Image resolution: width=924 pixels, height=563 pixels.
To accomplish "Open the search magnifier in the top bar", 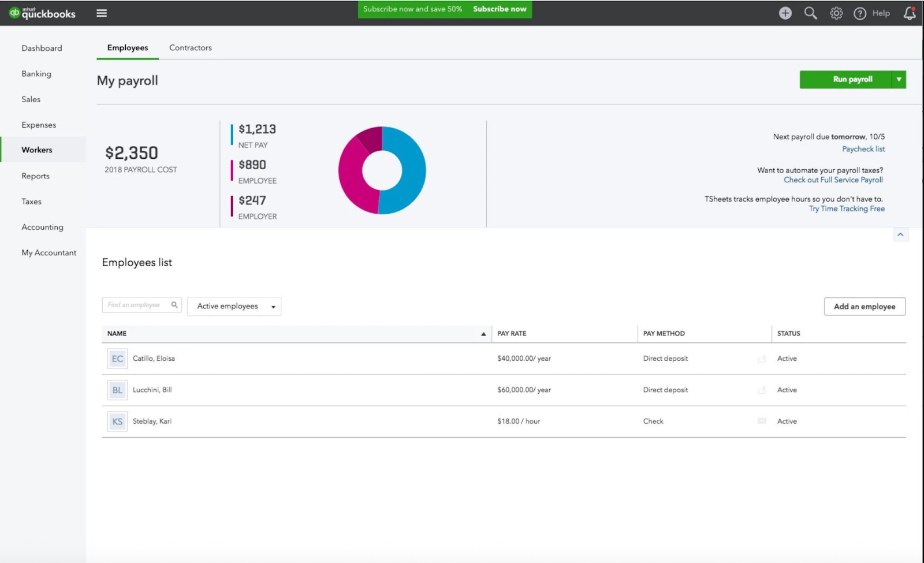I will coord(810,13).
